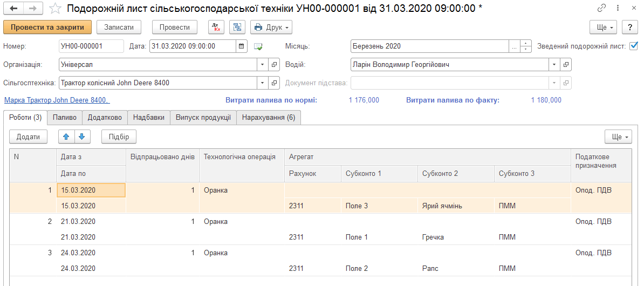This screenshot has width=644, height=286.
Task: Click the Номер input field
Action: point(91,46)
